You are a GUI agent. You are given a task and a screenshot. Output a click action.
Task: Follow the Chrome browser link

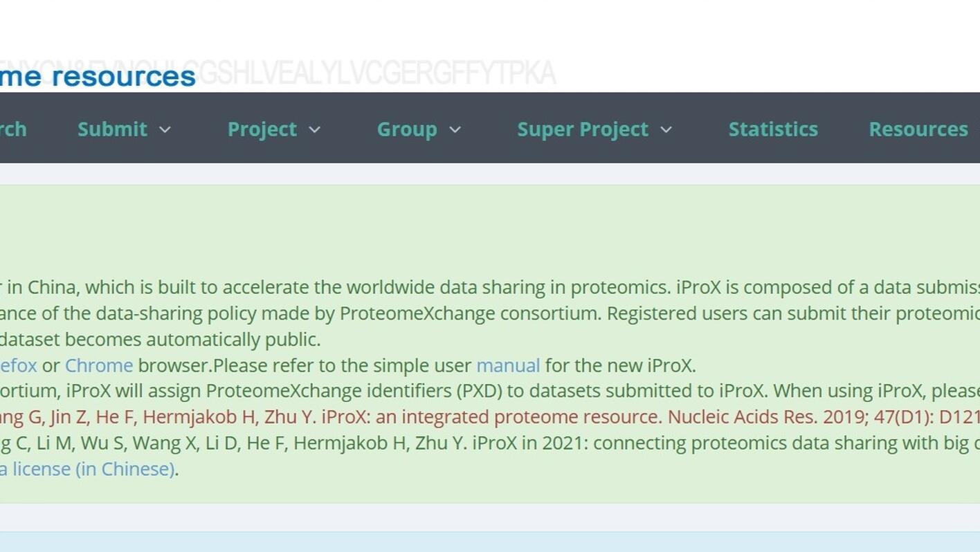98,365
